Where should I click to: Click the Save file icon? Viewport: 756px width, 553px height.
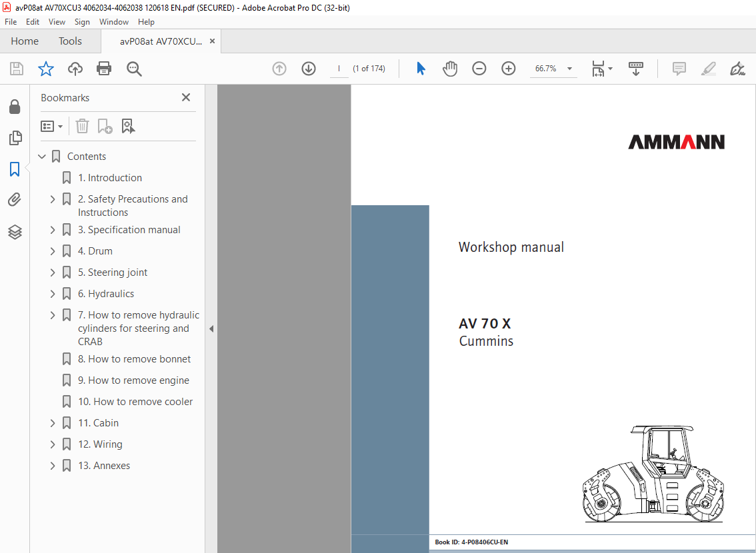(17, 69)
